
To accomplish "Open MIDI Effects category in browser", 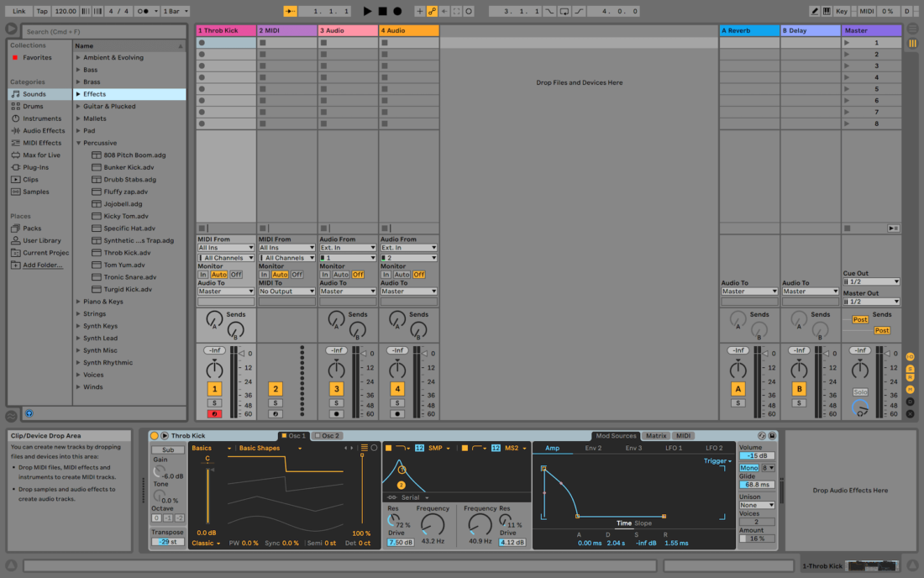I will pyautogui.click(x=42, y=143).
